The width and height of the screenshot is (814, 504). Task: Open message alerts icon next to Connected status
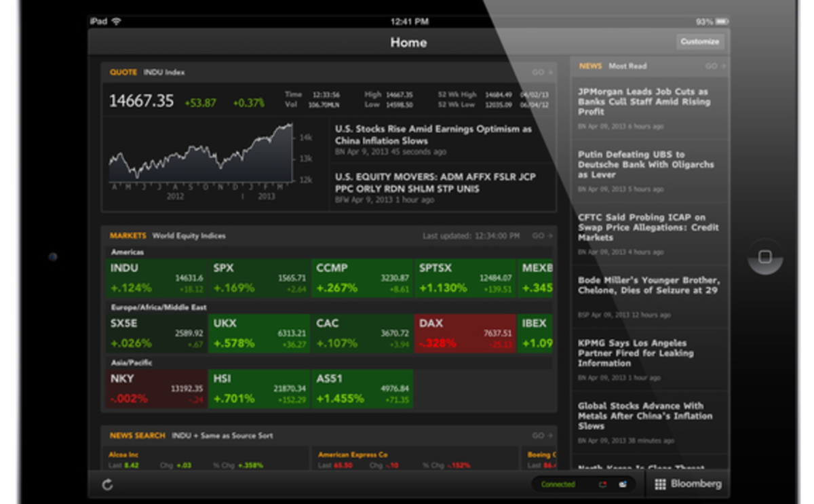click(601, 484)
